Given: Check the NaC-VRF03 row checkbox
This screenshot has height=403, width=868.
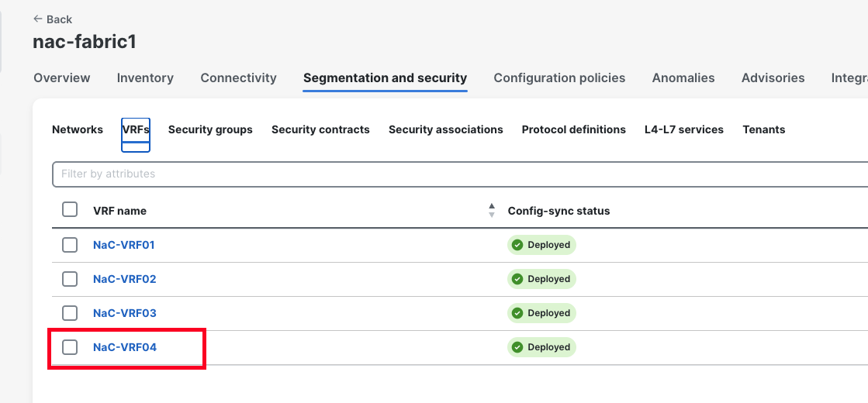Looking at the screenshot, I should click(70, 313).
